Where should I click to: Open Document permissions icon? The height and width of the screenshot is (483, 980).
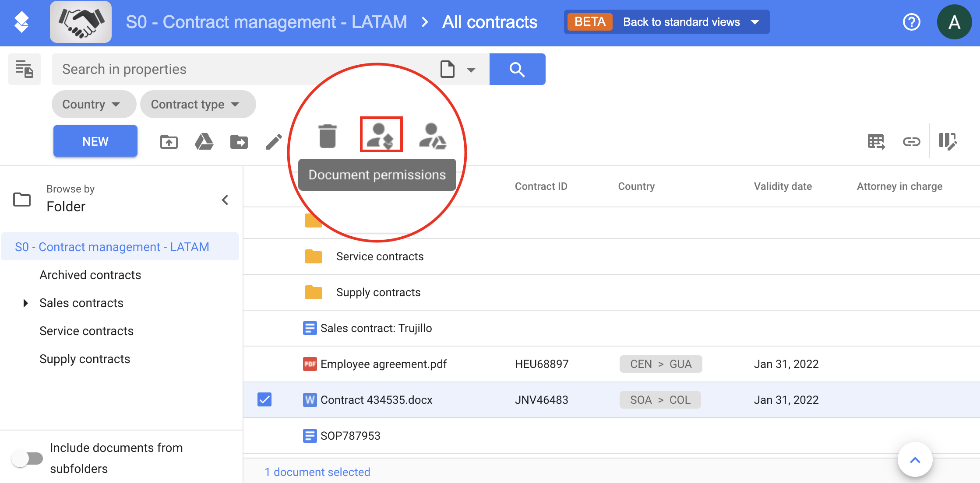click(381, 135)
